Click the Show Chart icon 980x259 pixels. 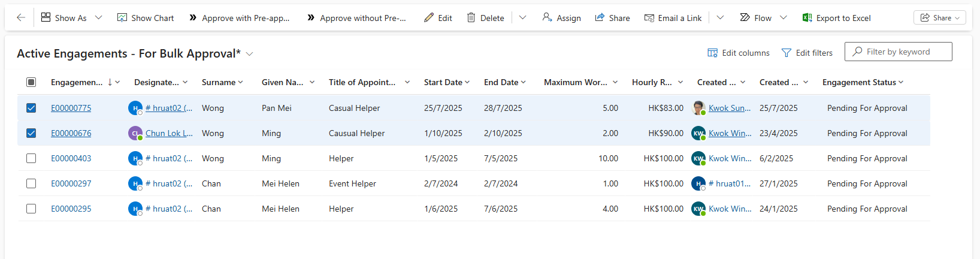pos(122,18)
